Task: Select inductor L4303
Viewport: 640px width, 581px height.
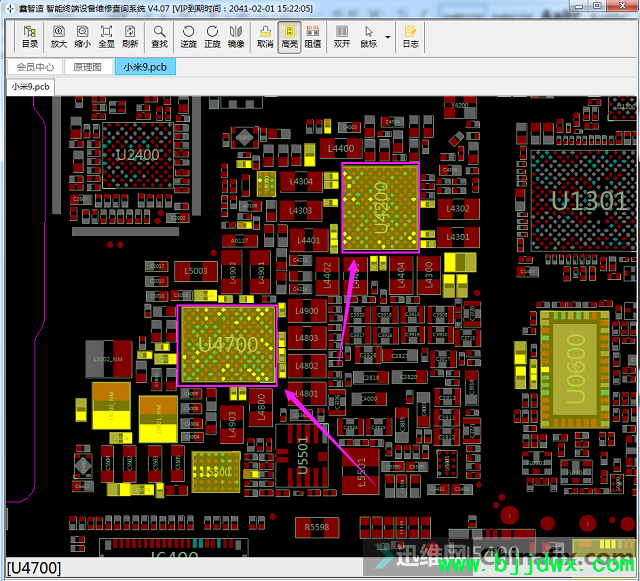Action: click(300, 211)
